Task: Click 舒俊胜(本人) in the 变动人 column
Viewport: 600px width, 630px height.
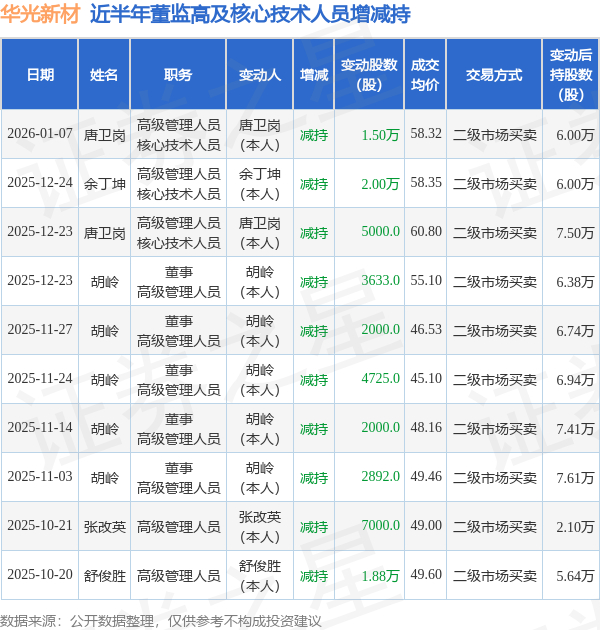Action: pyautogui.click(x=260, y=576)
